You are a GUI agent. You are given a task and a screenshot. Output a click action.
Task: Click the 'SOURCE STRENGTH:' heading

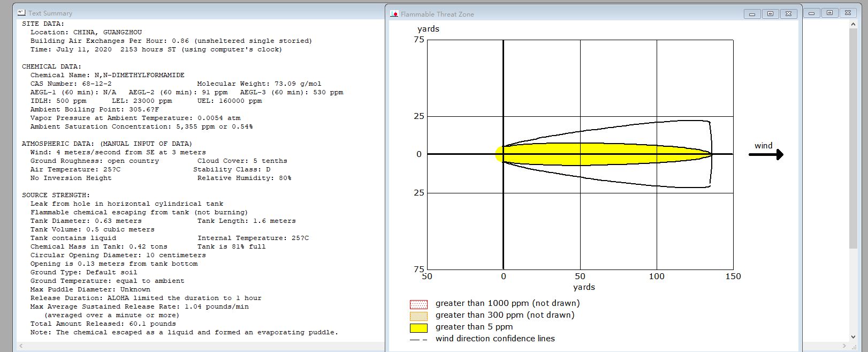56,195
